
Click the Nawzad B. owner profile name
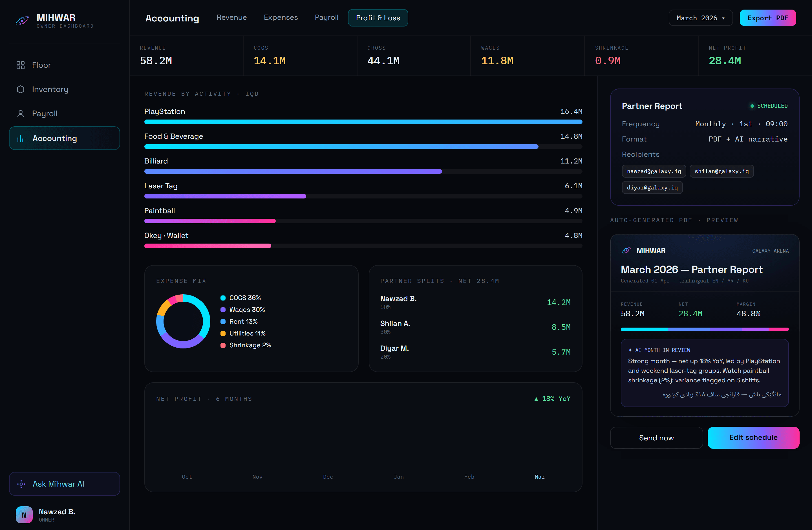point(57,512)
